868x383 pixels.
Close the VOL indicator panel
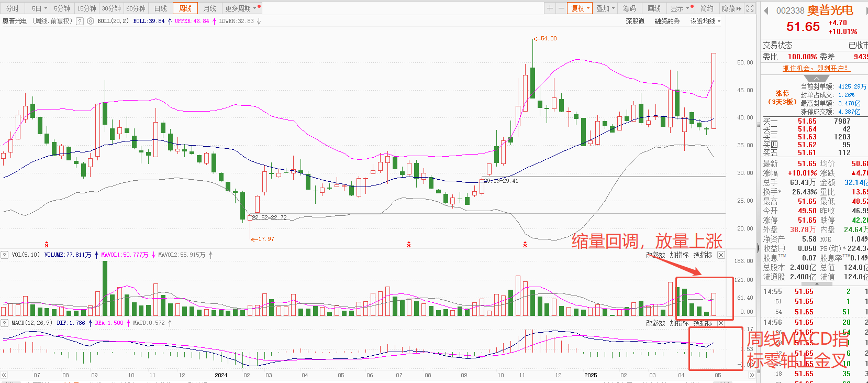tap(721, 255)
